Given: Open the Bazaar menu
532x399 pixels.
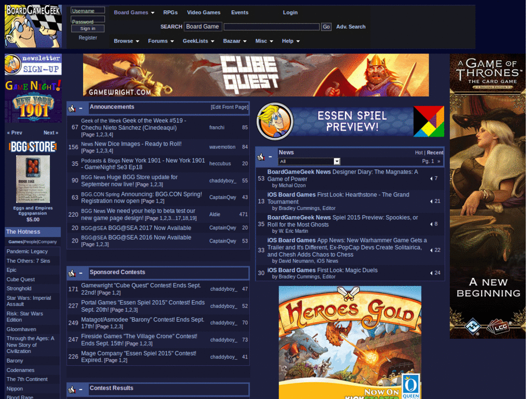Looking at the screenshot, I should coord(235,41).
